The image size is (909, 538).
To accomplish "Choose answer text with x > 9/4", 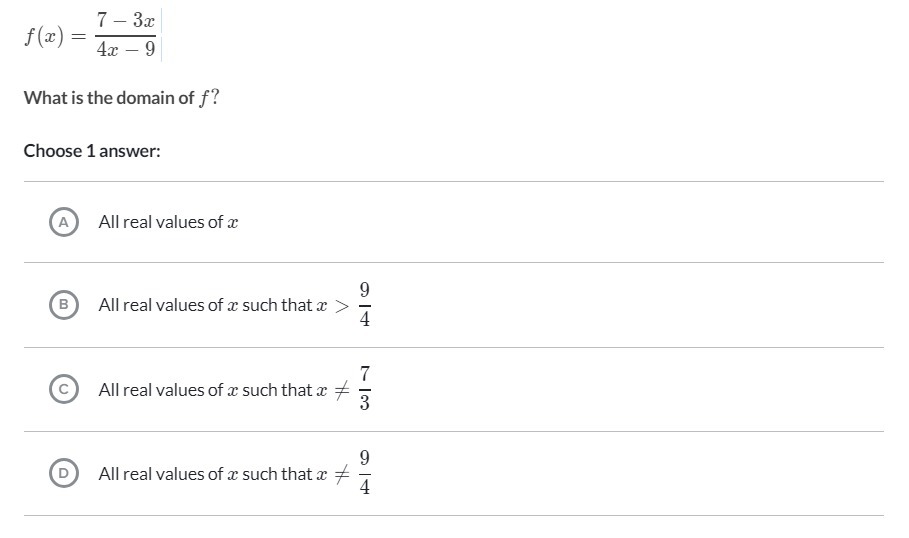I will point(235,305).
